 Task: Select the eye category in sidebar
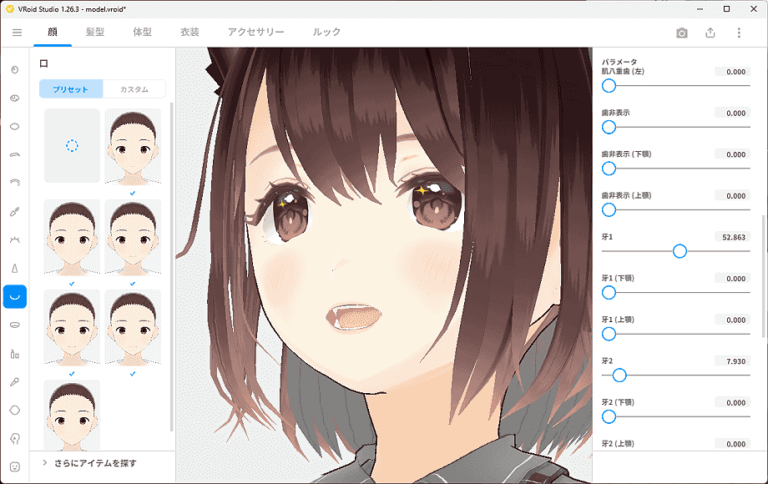(x=15, y=98)
